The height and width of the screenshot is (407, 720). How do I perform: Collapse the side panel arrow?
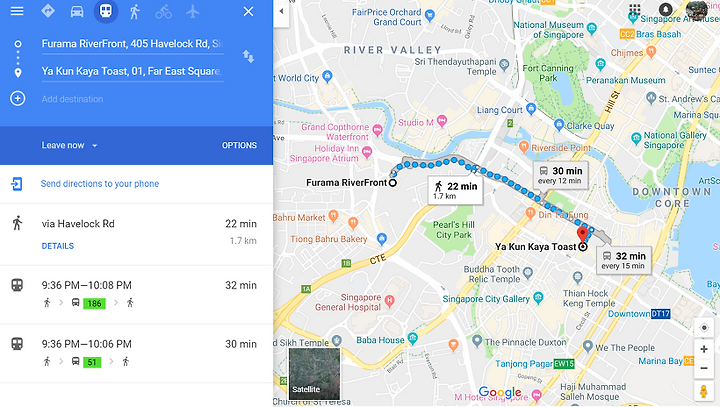coord(281,11)
